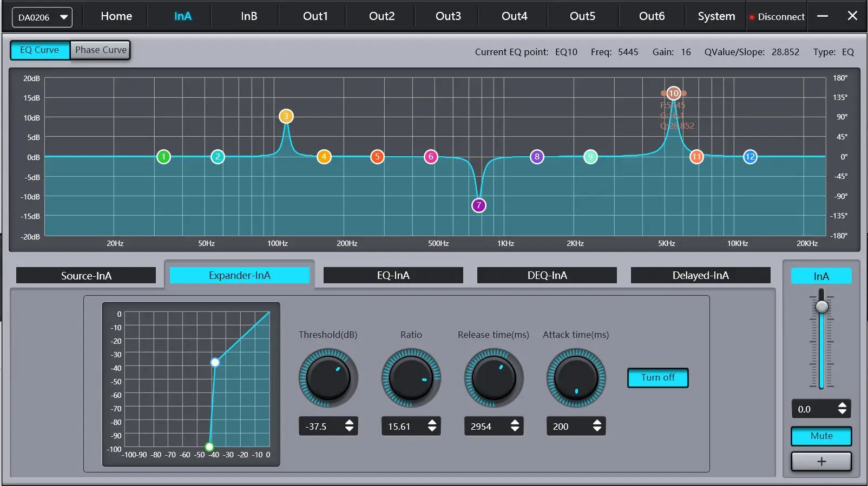
Task: Click the Ratio knob
Action: [x=411, y=378]
